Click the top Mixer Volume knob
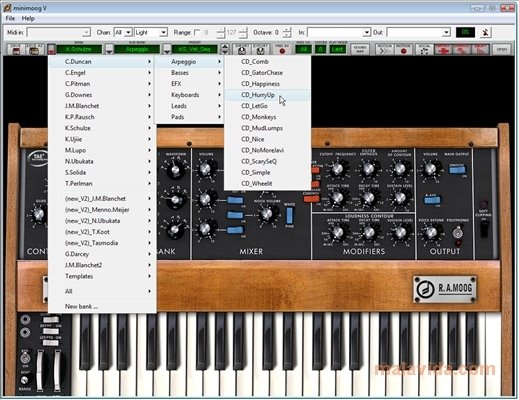Screen dimensions: 519x400 (205, 169)
